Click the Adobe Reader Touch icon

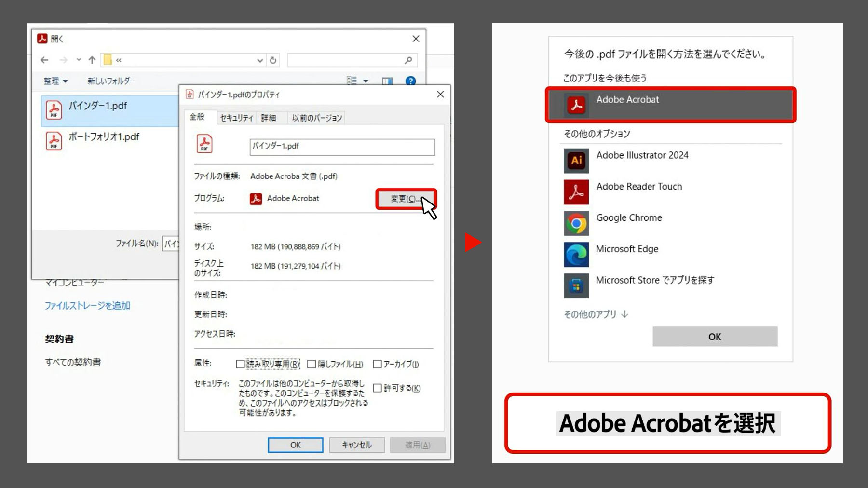(x=576, y=192)
